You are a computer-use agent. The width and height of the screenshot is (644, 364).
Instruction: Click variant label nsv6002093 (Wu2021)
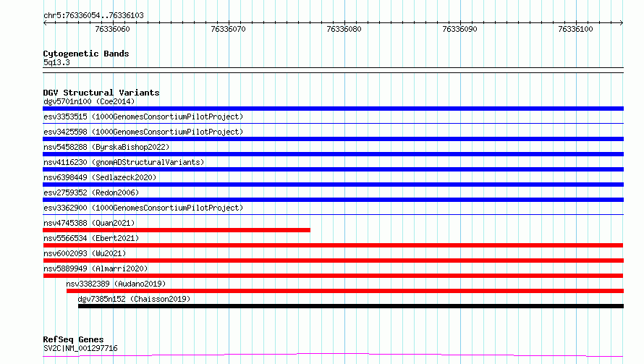(x=85, y=253)
